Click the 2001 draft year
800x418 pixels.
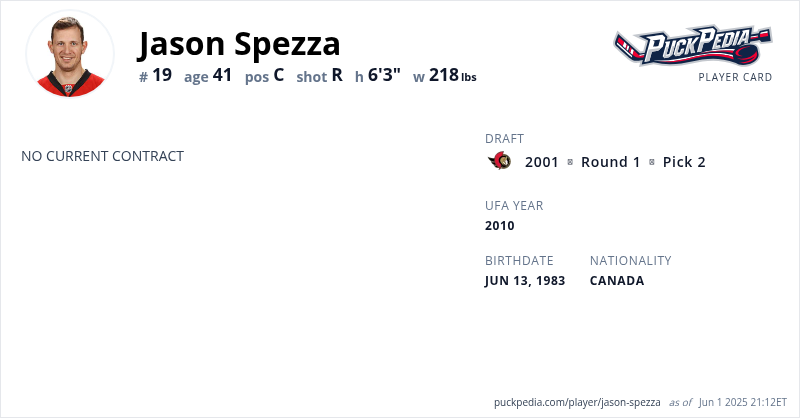542,162
